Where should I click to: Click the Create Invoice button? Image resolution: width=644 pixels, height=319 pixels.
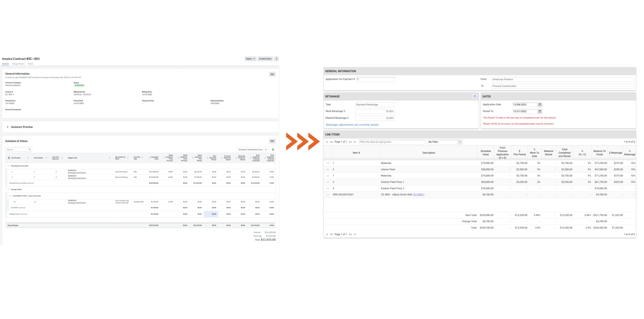[265, 59]
